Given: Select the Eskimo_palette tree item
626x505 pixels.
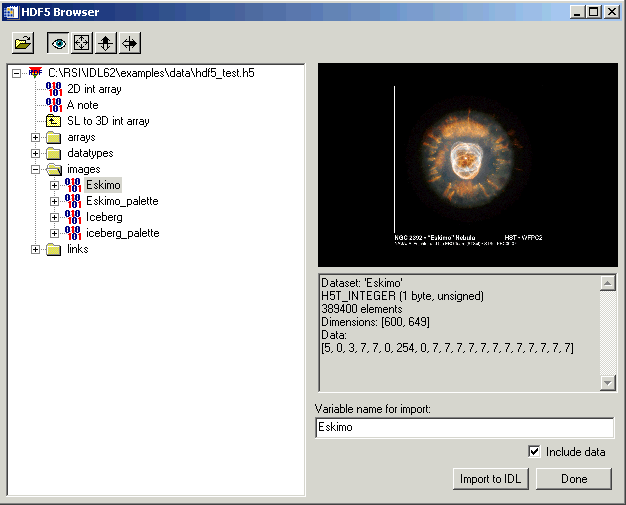Looking at the screenshot, I should click(122, 201).
